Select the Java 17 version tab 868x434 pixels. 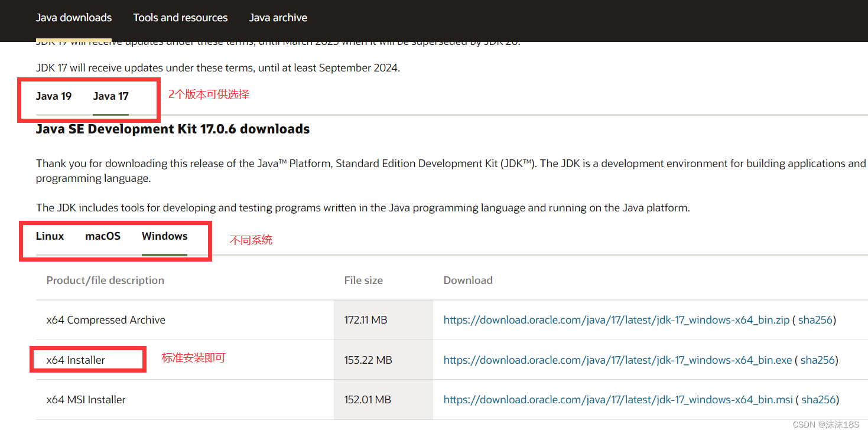click(110, 96)
